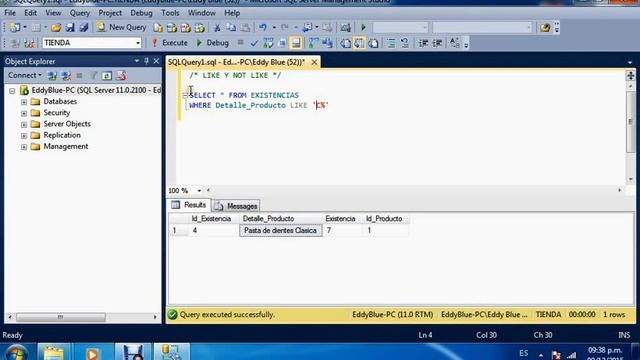Screen dimensions: 640x360
Task: Select the Databases tree item
Action: coord(60,101)
